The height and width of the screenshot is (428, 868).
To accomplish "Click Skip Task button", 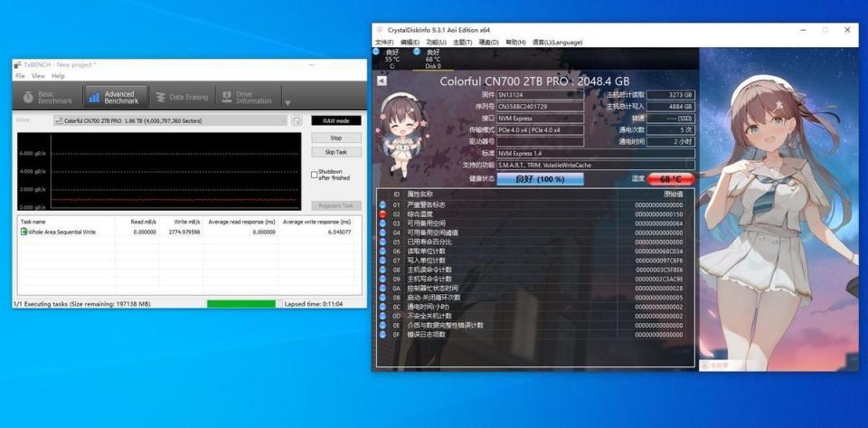I will 336,152.
